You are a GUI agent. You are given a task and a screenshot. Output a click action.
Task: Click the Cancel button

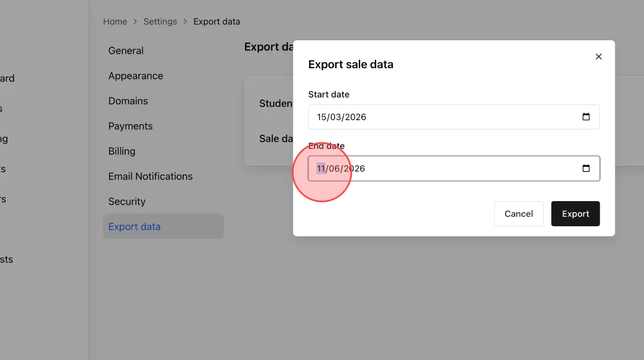coord(519,214)
